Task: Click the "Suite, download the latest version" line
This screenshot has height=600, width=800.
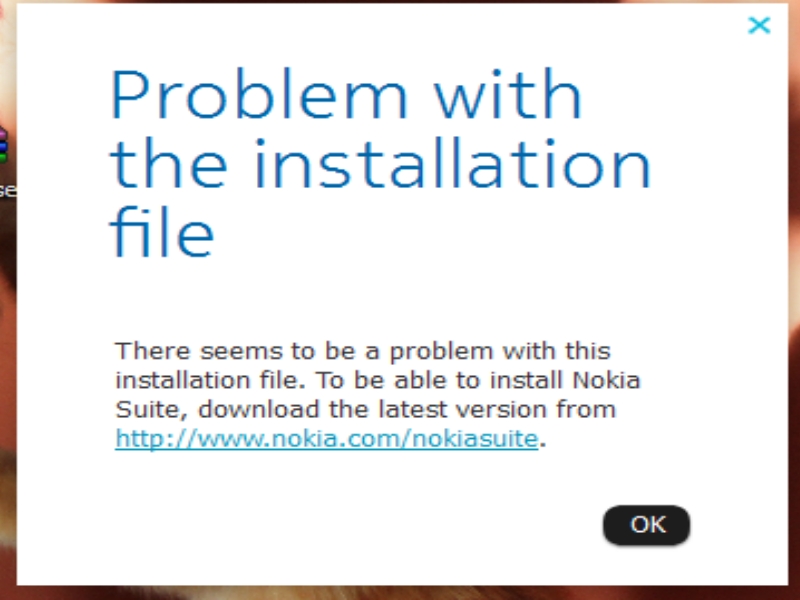Action: point(365,410)
